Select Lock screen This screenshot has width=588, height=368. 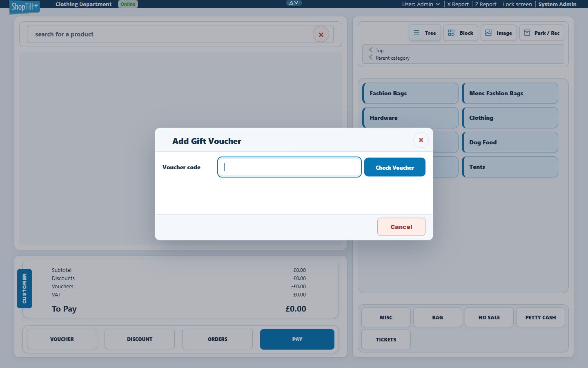point(517,4)
